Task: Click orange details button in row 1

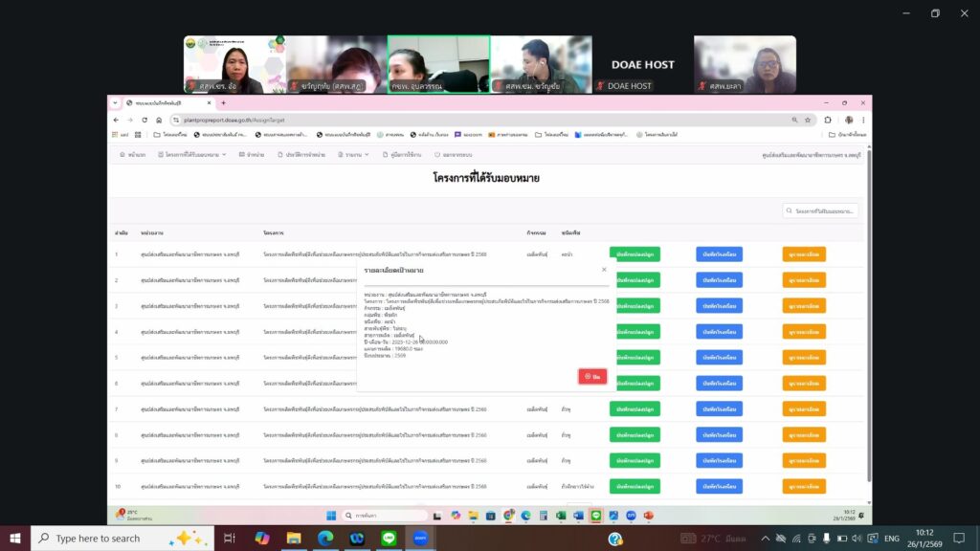Action: point(804,254)
